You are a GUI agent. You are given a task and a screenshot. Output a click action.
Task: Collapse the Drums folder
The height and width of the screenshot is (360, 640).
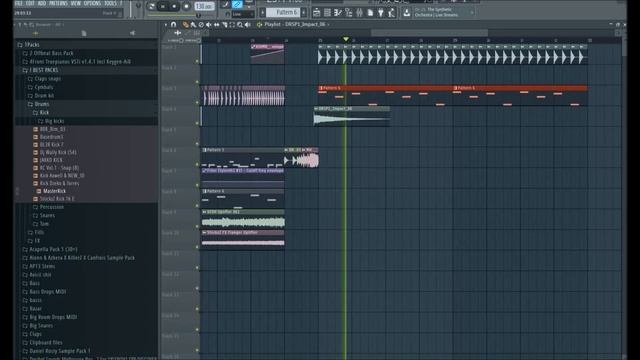[38, 104]
